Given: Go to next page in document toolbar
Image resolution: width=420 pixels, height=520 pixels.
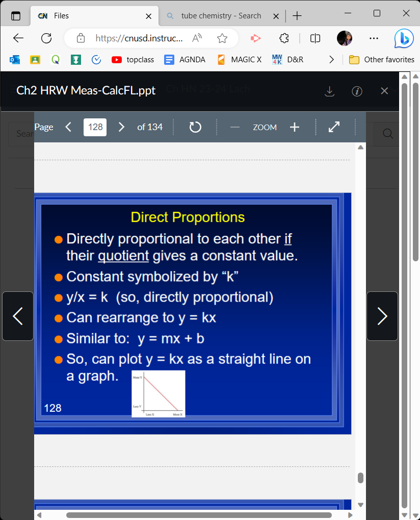Looking at the screenshot, I should pyautogui.click(x=121, y=127).
